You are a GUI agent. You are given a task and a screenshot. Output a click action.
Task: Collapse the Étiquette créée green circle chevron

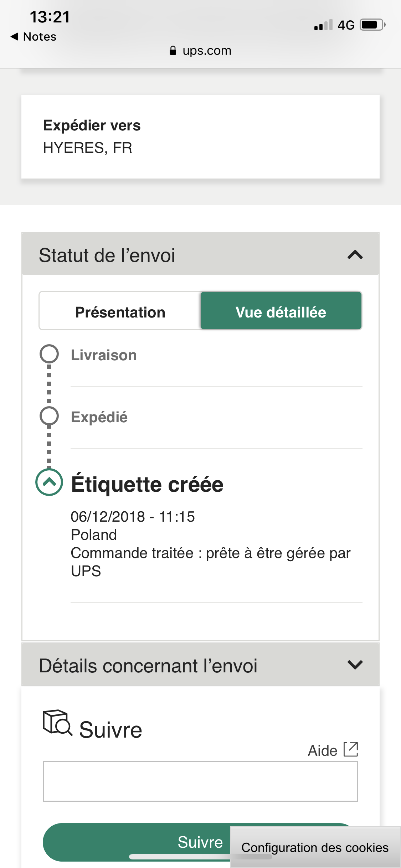point(49,482)
